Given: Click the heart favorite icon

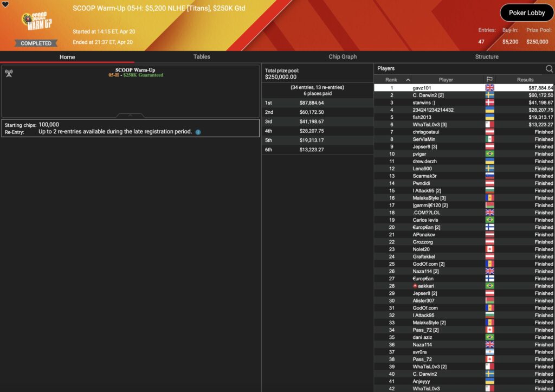Looking at the screenshot, I should [5, 4].
